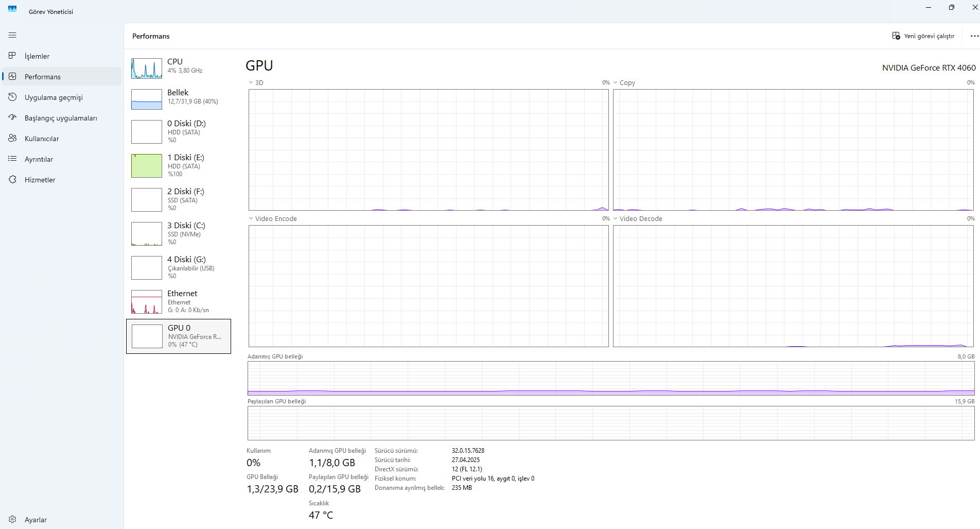The width and height of the screenshot is (980, 529).
Task: Select the GPU 0 thumbnail graph
Action: (x=147, y=336)
